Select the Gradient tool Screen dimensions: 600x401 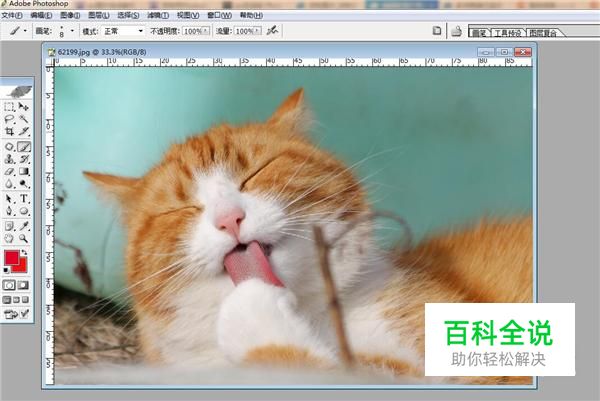[24, 171]
